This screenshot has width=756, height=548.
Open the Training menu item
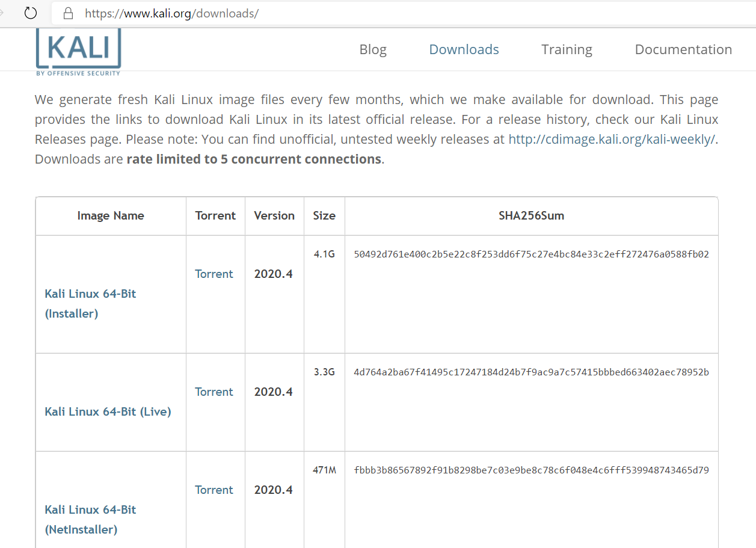click(567, 49)
